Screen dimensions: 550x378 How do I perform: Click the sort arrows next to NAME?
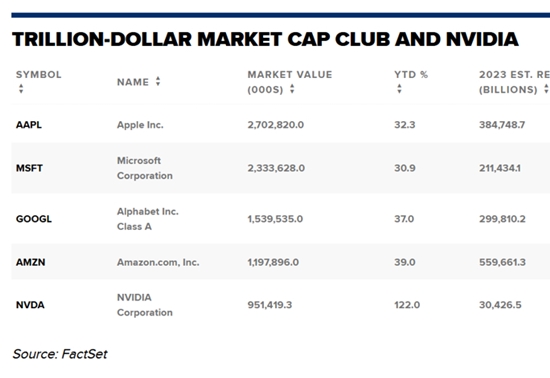(x=158, y=81)
